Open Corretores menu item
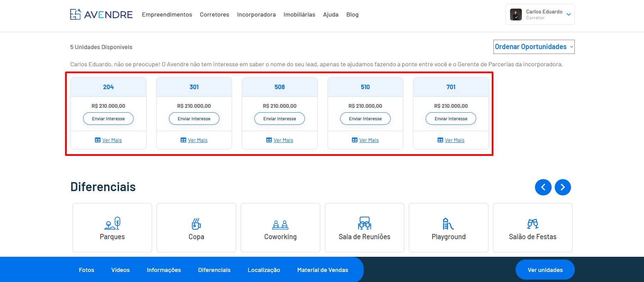Image resolution: width=644 pixels, height=282 pixels. pos(215,15)
